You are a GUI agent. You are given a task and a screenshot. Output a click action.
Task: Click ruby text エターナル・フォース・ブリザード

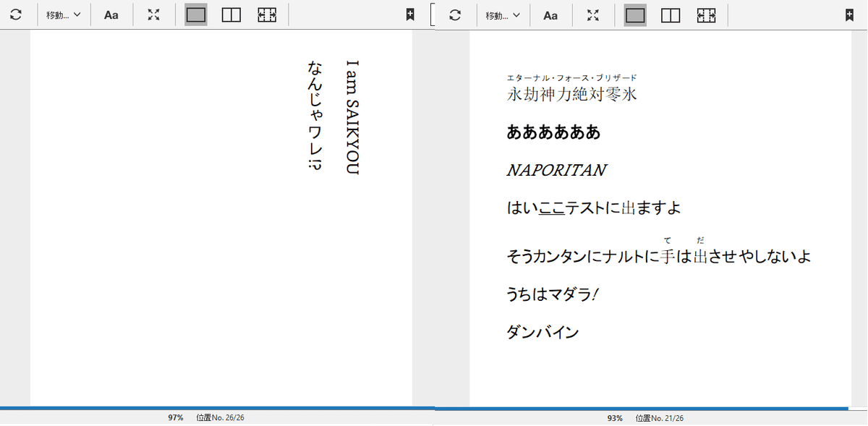tap(572, 77)
